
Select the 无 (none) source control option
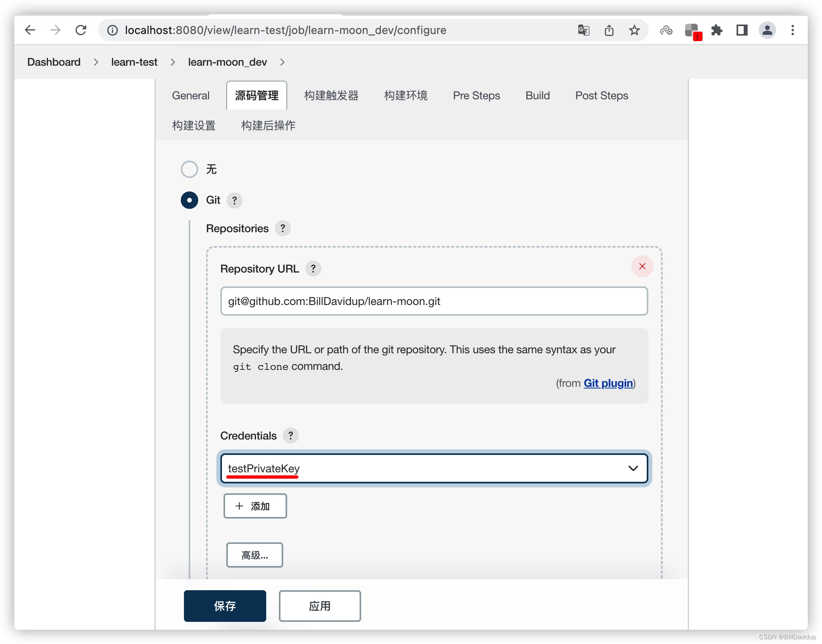pos(189,169)
